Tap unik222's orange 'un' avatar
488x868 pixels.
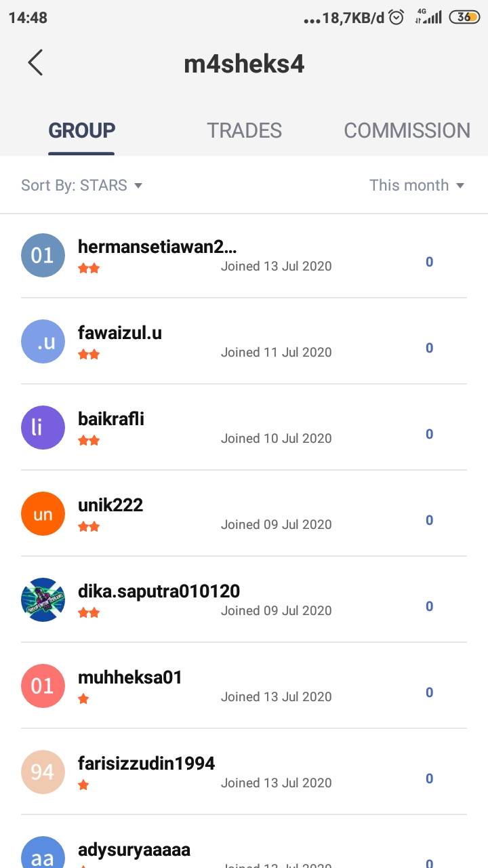(43, 514)
